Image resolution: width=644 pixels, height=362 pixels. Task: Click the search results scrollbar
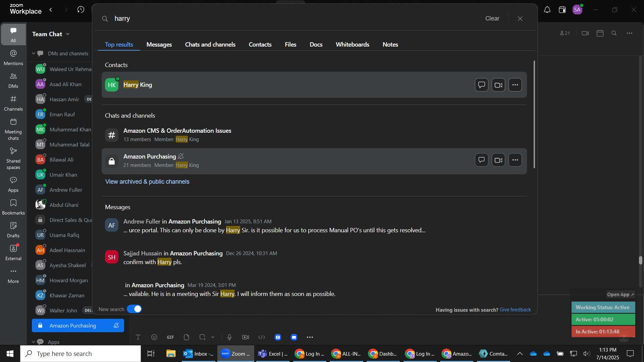(x=534, y=114)
